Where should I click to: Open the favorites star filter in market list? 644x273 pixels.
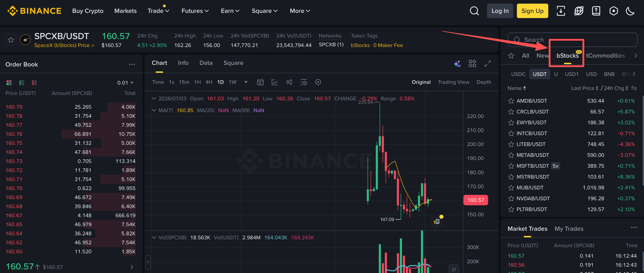pyautogui.click(x=511, y=56)
